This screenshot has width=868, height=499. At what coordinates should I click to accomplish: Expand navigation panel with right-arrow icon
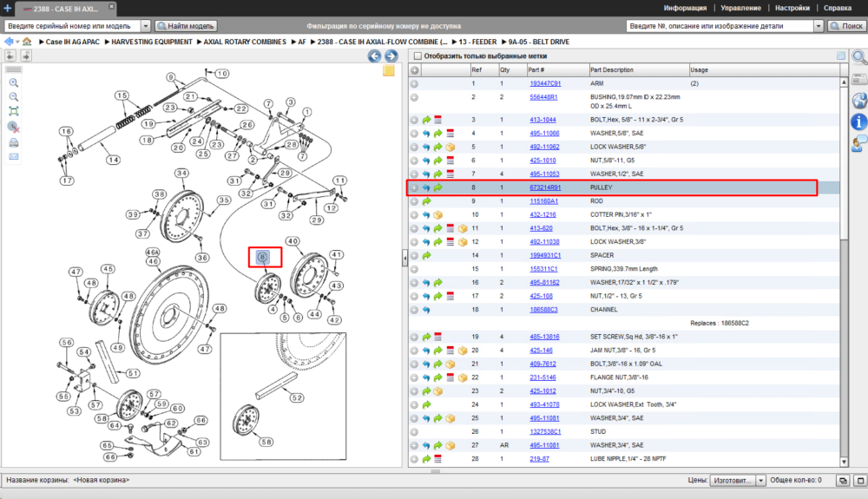click(26, 56)
